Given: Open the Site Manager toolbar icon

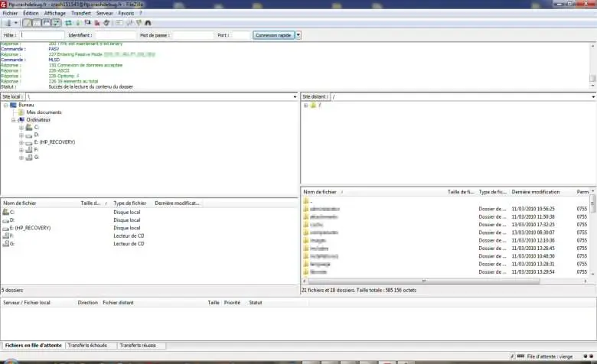Looking at the screenshot, I should click(x=8, y=23).
